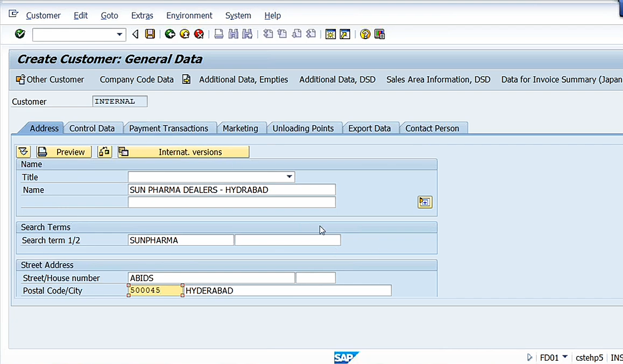Click the empty search term 2 field
This screenshot has width=623, height=364.
point(288,240)
